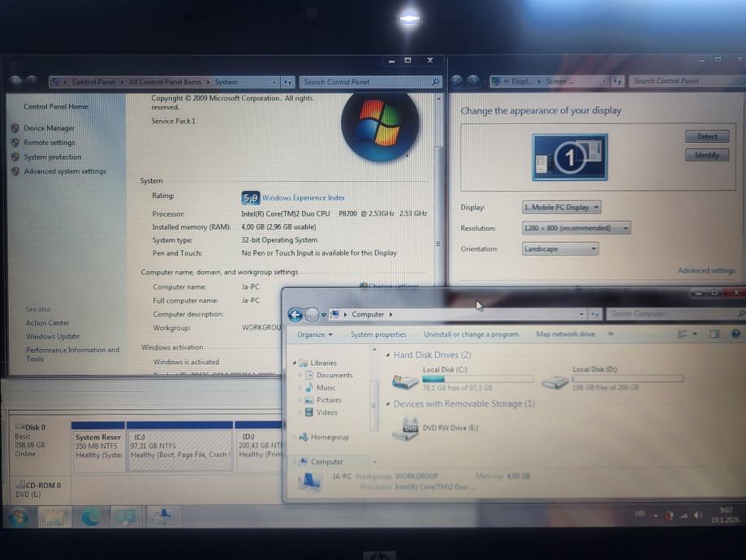Open Microsoft Edge from taskbar
746x560 pixels.
tap(90, 517)
